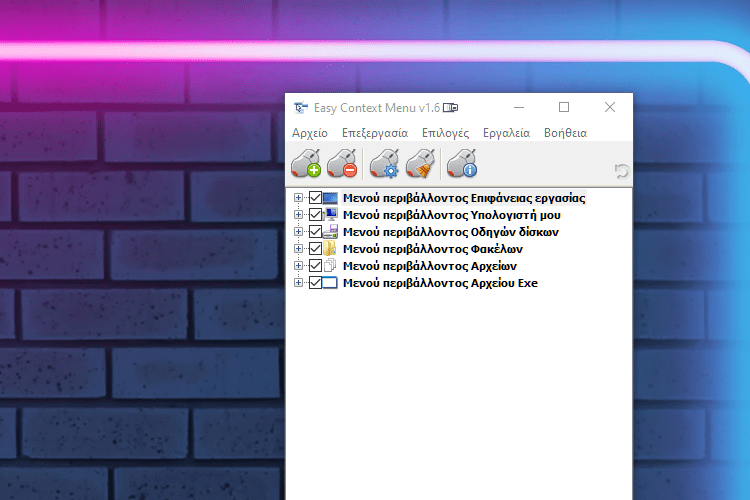Viewport: 750px width, 500px height.
Task: Click the Easy Context Menu title bar app icon
Action: (300, 108)
